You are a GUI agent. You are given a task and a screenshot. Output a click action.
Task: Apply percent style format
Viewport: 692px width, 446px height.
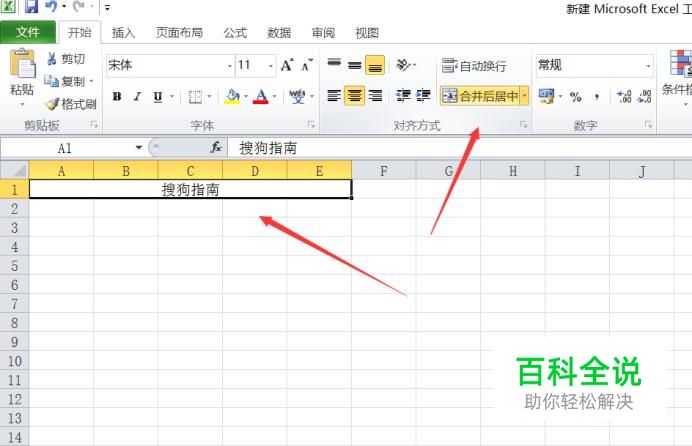(x=575, y=97)
